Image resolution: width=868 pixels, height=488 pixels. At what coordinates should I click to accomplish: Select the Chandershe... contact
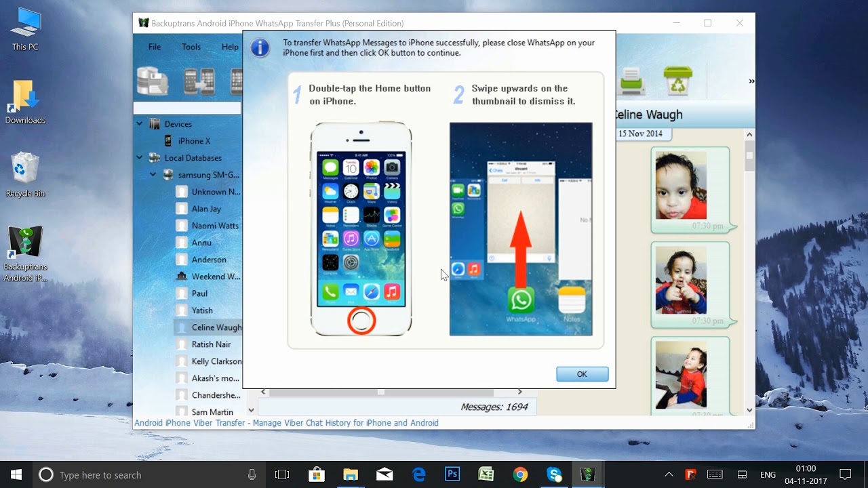(x=216, y=395)
